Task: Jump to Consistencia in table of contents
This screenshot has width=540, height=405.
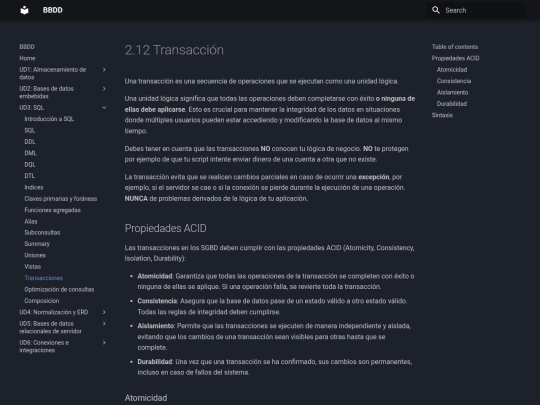Action: 454,81
